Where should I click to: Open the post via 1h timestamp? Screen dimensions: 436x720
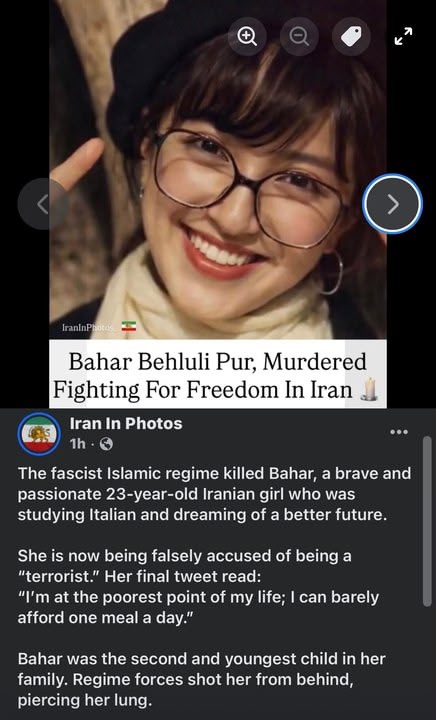(77, 444)
